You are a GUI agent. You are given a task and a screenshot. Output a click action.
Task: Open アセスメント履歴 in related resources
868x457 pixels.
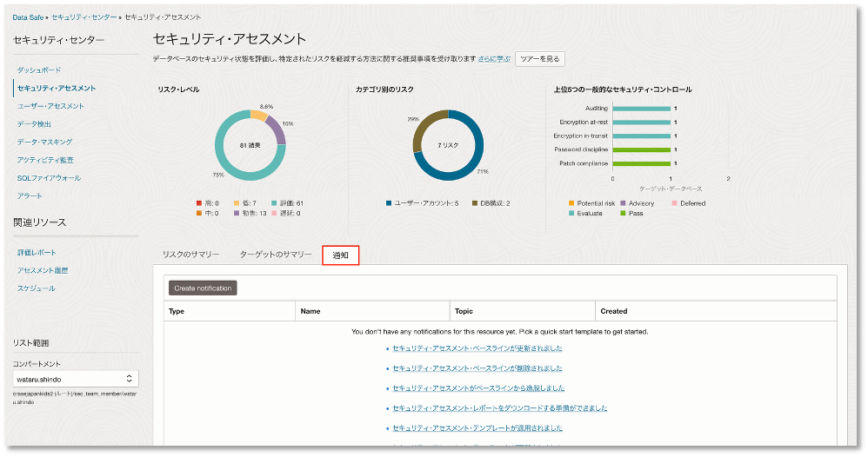[x=43, y=270]
